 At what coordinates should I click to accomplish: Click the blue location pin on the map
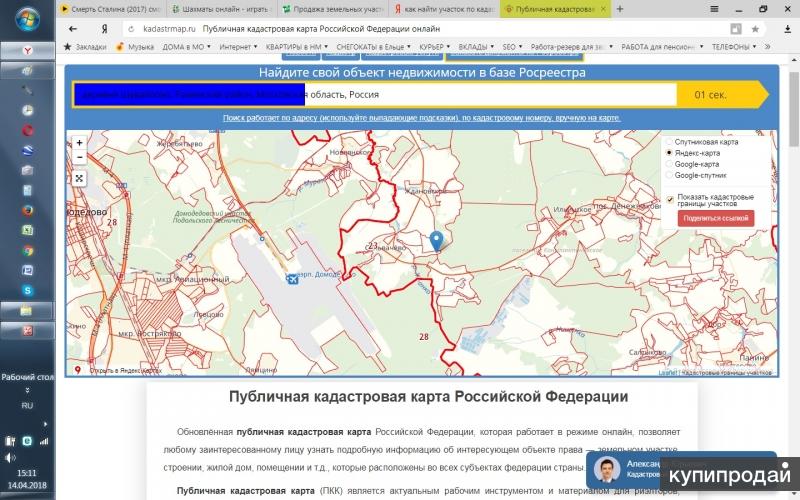(x=436, y=241)
